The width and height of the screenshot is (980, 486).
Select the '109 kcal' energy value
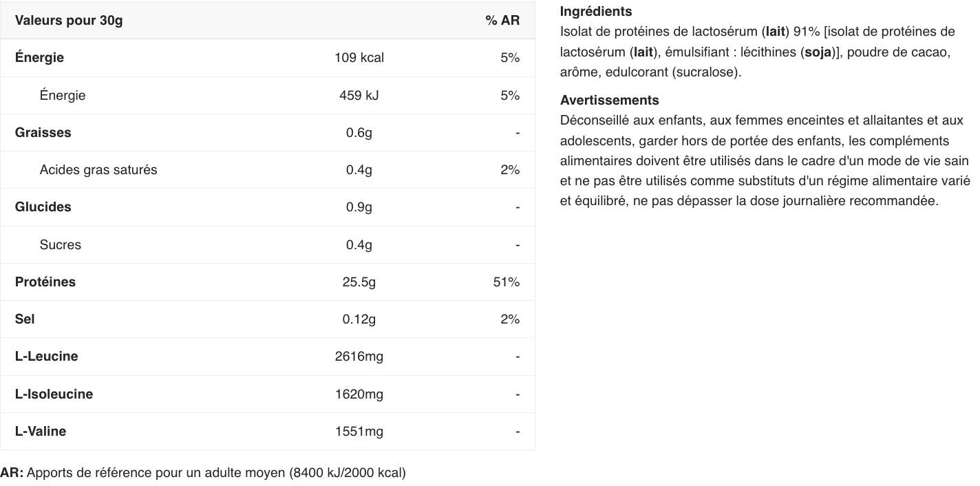(359, 58)
